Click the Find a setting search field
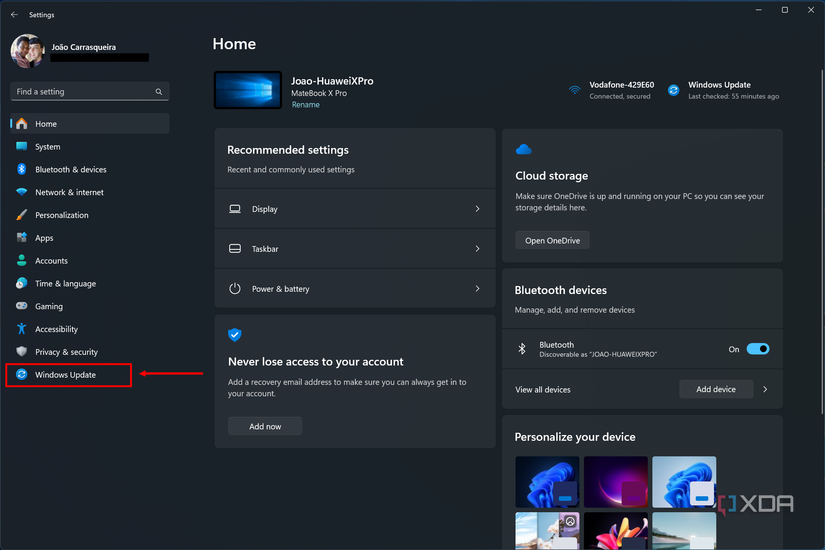Image resolution: width=825 pixels, height=550 pixels. coord(89,92)
